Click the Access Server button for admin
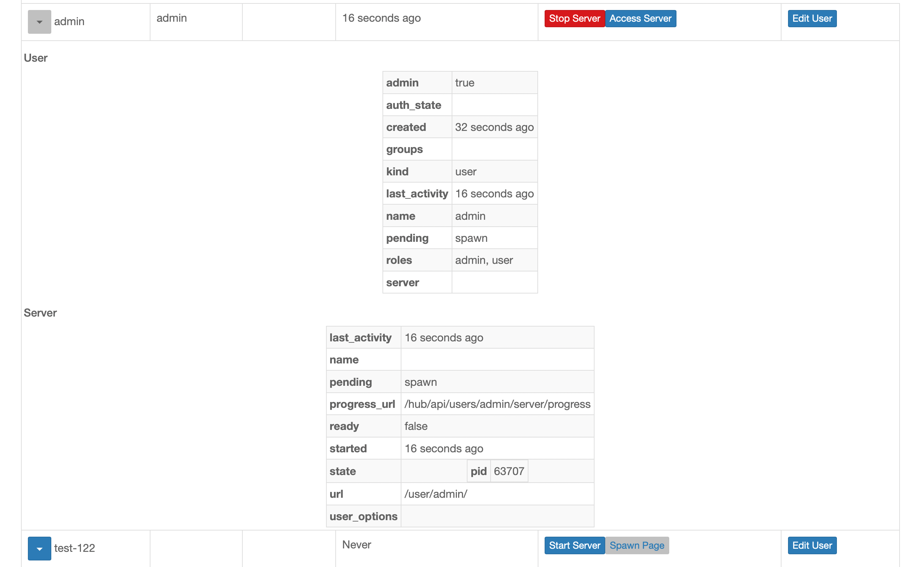Image resolution: width=924 pixels, height=567 pixels. point(641,19)
